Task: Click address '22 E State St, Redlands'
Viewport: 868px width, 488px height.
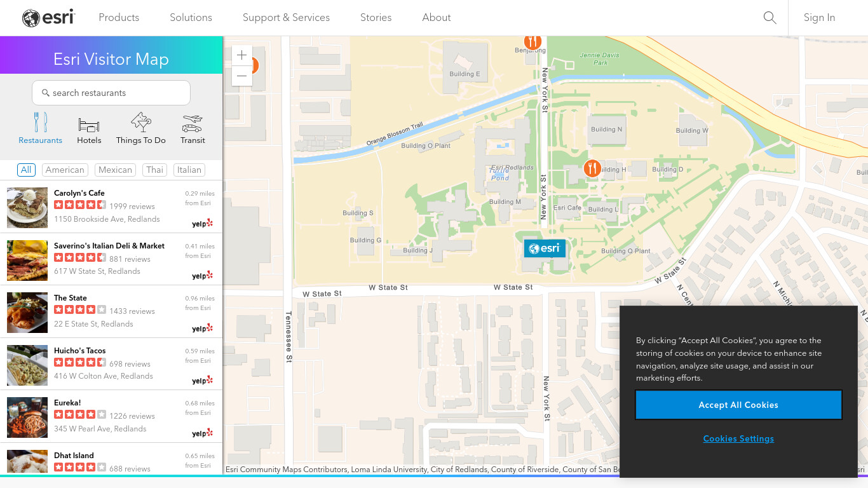Action: [x=93, y=324]
